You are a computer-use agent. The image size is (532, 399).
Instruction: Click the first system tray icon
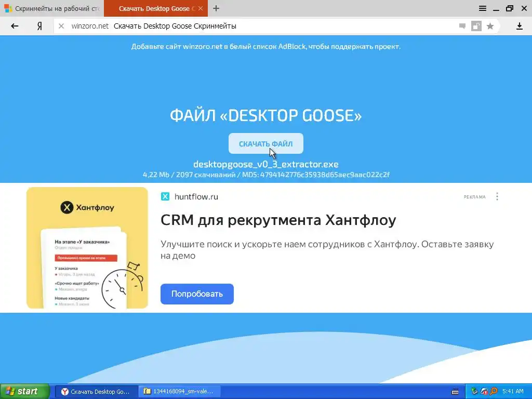tap(474, 392)
